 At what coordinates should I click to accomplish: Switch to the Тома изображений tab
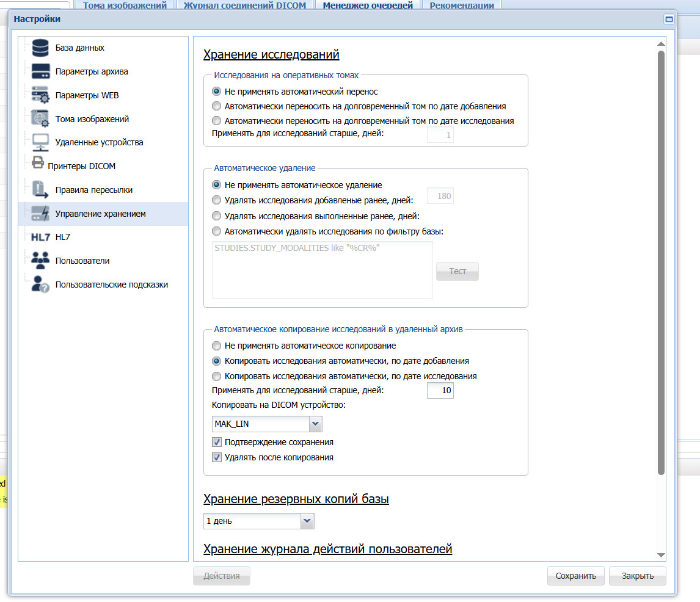pyautogui.click(x=125, y=5)
